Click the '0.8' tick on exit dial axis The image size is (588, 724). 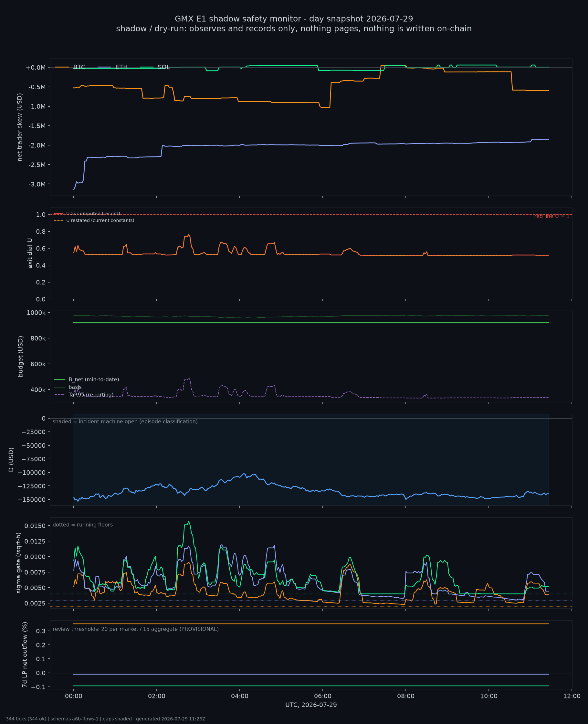[41, 231]
